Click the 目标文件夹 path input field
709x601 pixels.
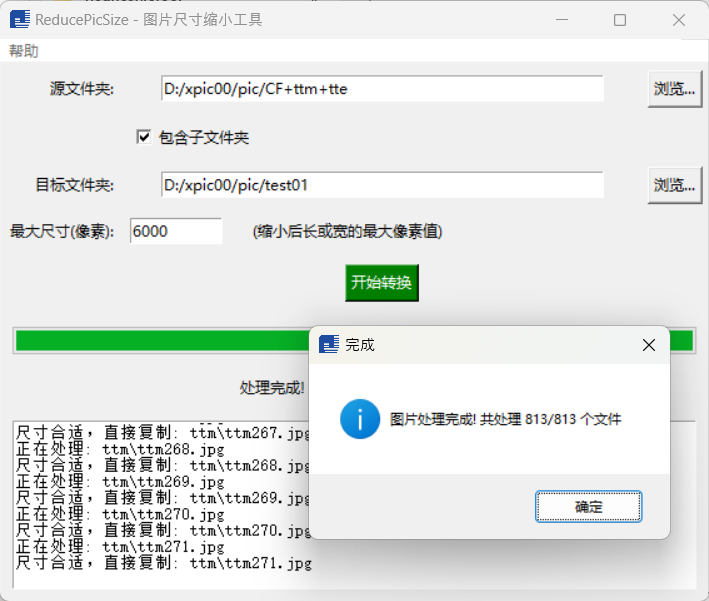pos(382,185)
